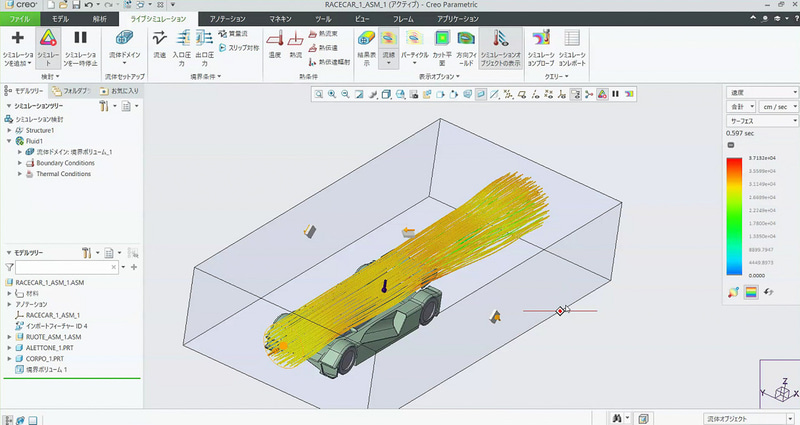Image resolution: width=800 pixels, height=425 pixels.
Task: Click the Convection (熱伝達) option
Action: (x=323, y=47)
